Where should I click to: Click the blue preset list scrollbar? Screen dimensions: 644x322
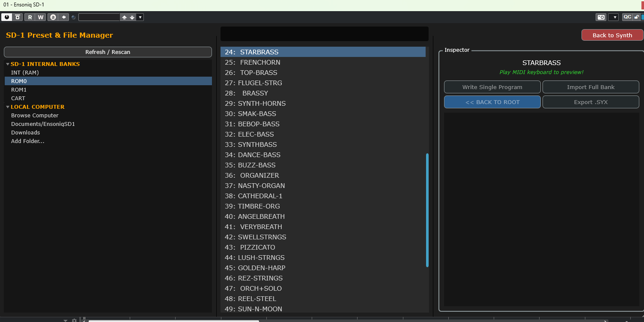pyautogui.click(x=427, y=210)
